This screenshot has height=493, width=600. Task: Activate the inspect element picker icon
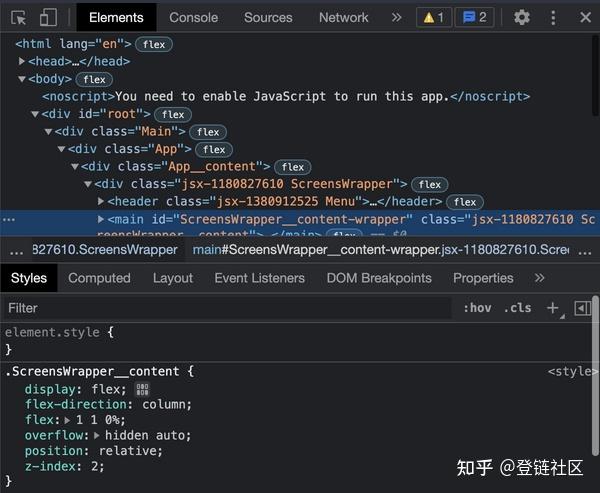18,18
